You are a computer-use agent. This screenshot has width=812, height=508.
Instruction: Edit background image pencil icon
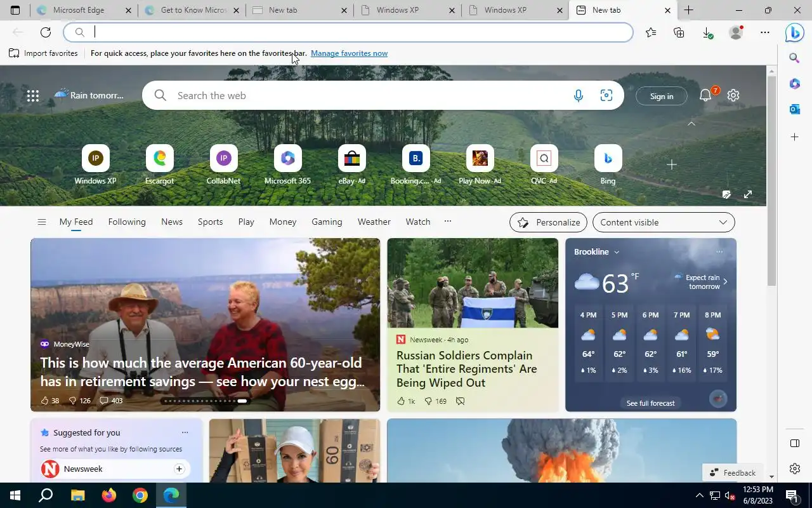(726, 194)
